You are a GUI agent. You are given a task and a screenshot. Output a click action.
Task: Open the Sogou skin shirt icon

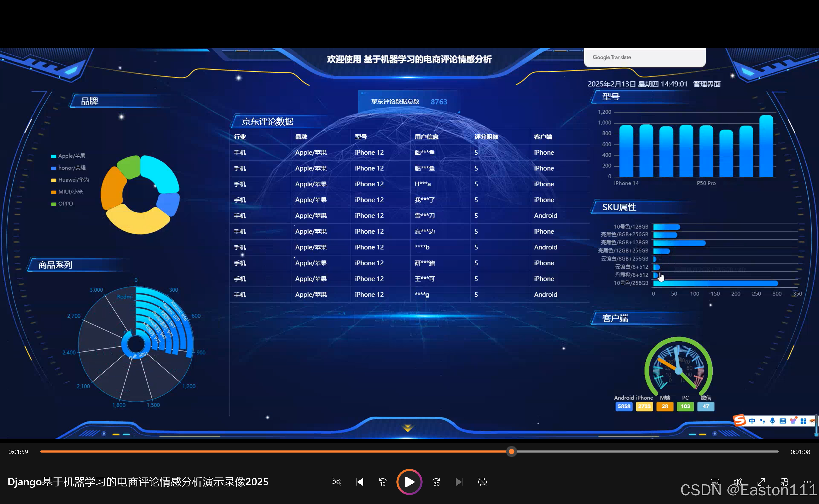coord(793,421)
